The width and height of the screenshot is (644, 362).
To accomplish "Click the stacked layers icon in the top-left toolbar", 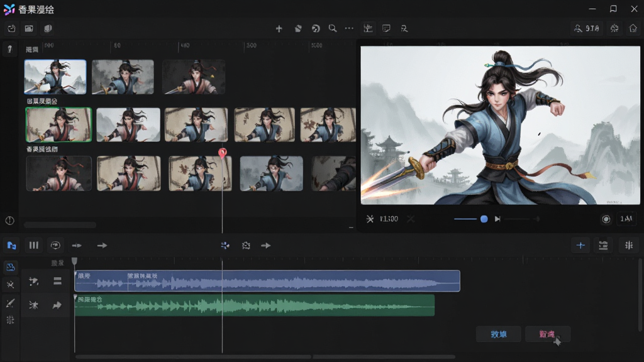I will point(48,28).
